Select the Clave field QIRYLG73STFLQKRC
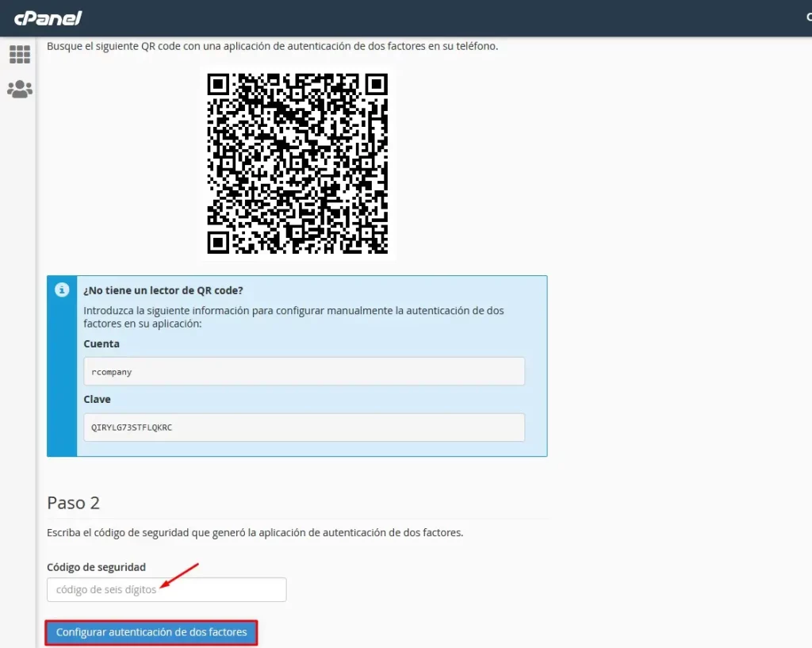The height and width of the screenshot is (648, 812). tap(304, 428)
